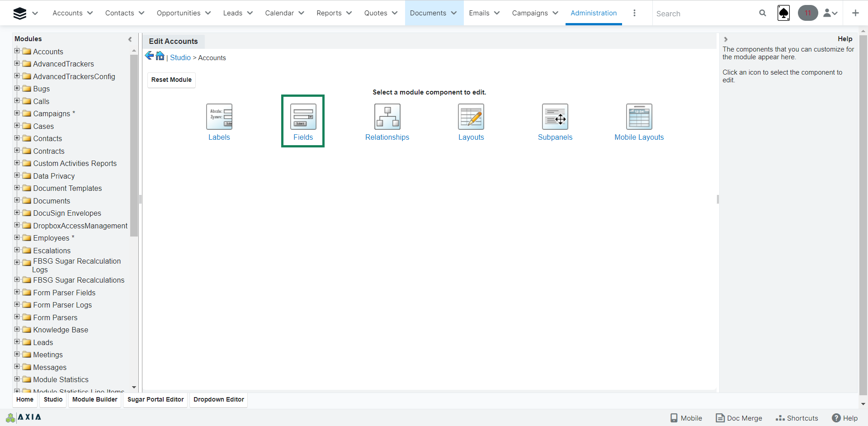
Task: Open the Relationships component icon
Action: 387,117
